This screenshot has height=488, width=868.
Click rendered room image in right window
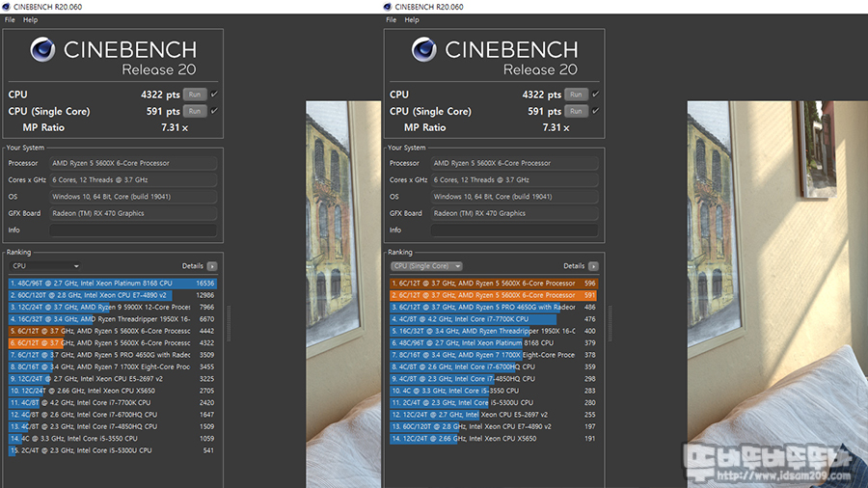(777, 294)
